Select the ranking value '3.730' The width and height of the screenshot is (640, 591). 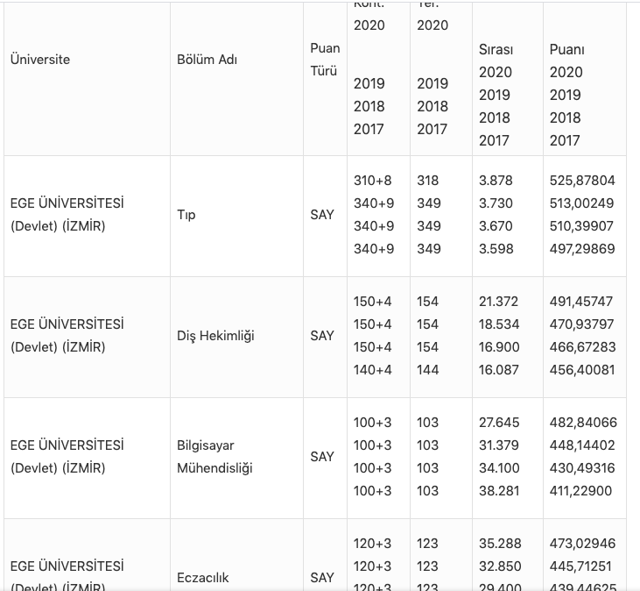pyautogui.click(x=496, y=203)
